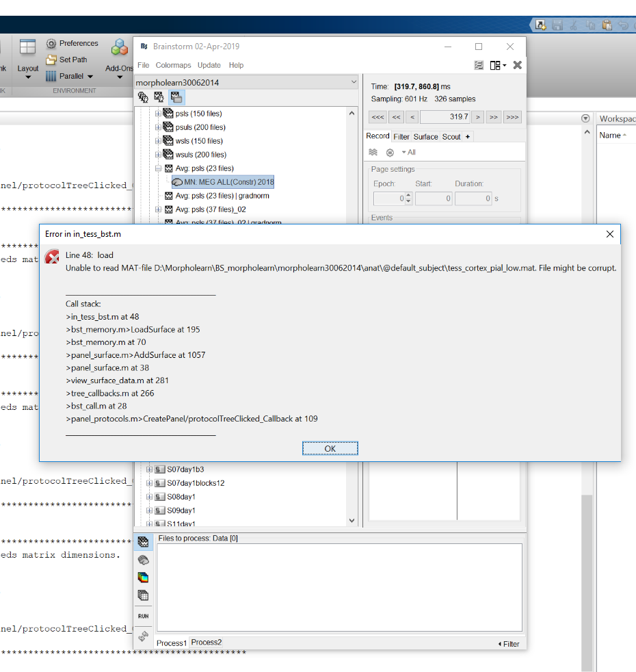
Task: Close the in_tess_bst.m error dialog
Action: pyautogui.click(x=610, y=234)
